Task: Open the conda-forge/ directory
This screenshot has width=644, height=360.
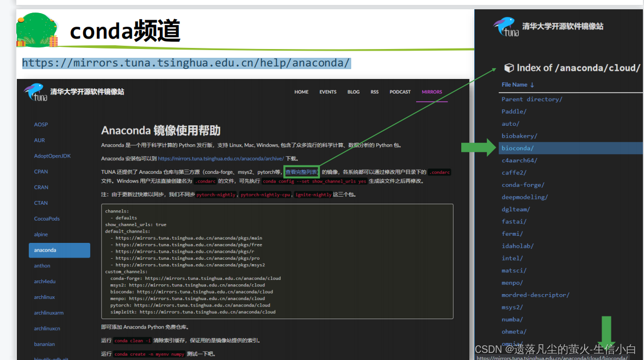Action: click(523, 185)
